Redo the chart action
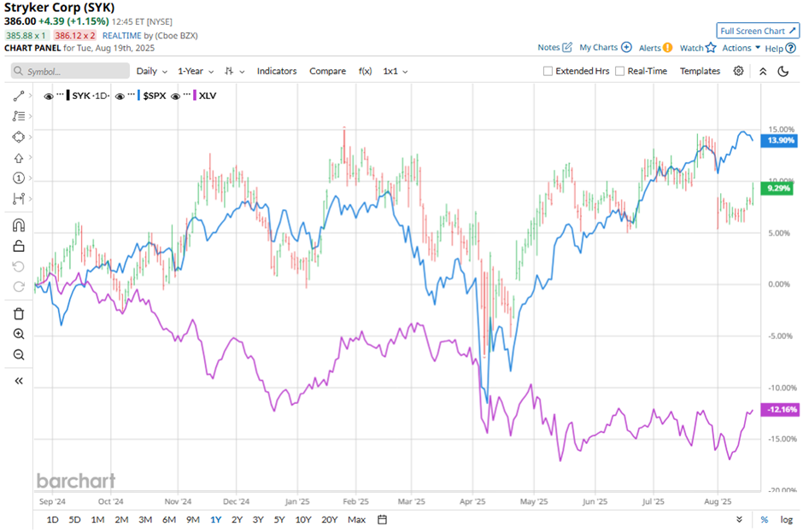 click(x=19, y=287)
